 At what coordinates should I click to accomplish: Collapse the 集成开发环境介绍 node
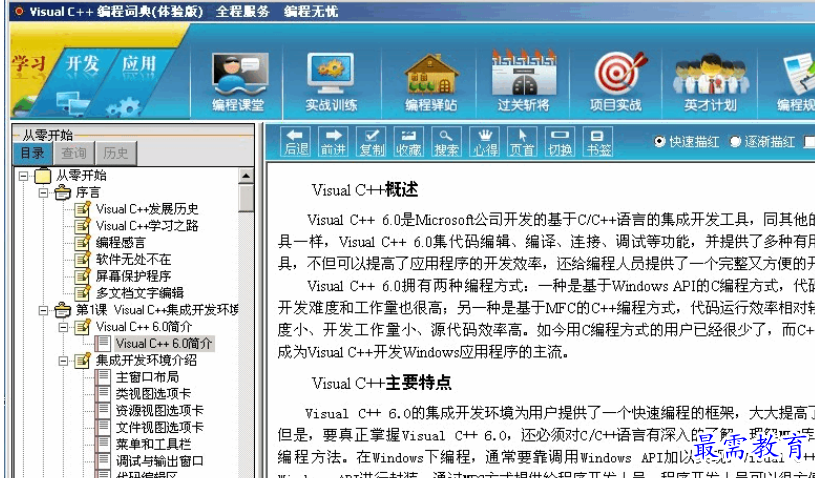point(63,361)
